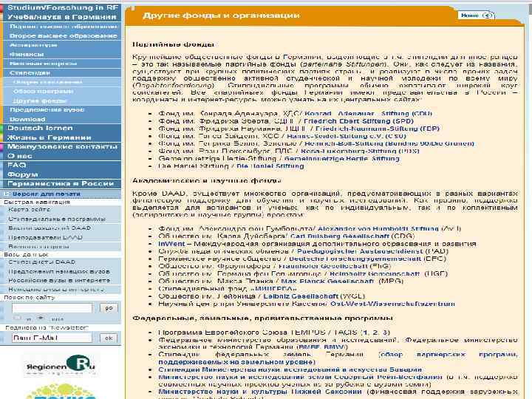Open Предложения немецких вузов database link
This screenshot has width=532, height=399.
point(59,271)
